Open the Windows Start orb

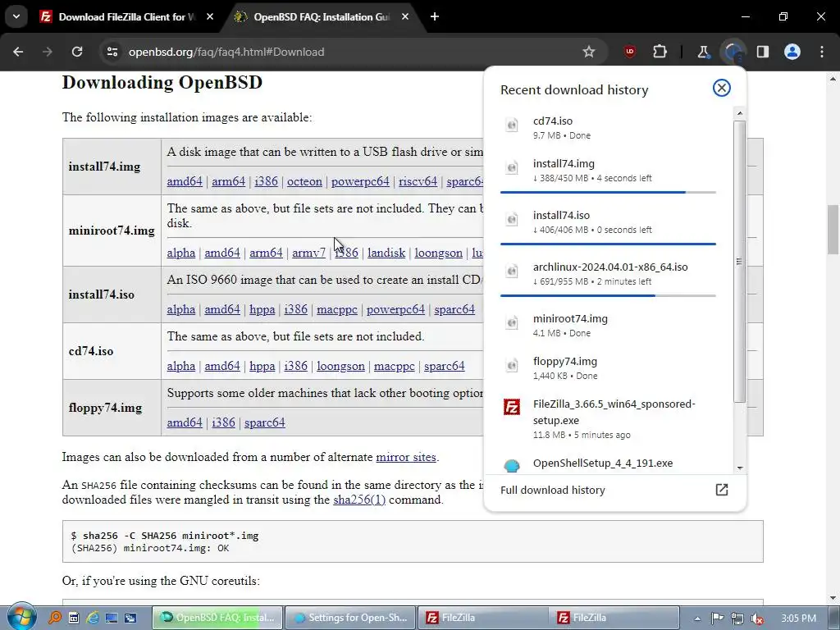click(x=21, y=617)
